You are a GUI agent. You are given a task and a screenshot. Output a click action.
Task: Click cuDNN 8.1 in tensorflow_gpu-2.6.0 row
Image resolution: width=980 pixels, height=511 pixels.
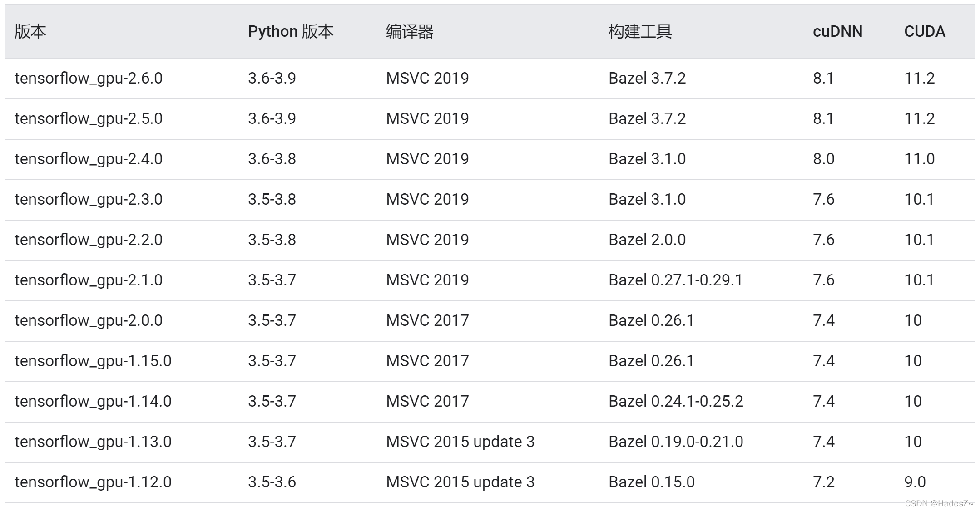pyautogui.click(x=823, y=78)
